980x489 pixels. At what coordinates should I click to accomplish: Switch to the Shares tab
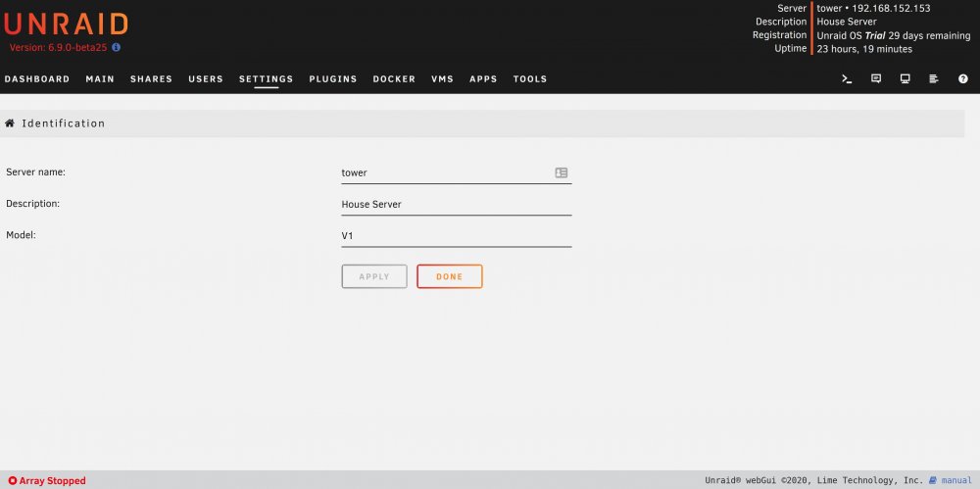pos(151,78)
